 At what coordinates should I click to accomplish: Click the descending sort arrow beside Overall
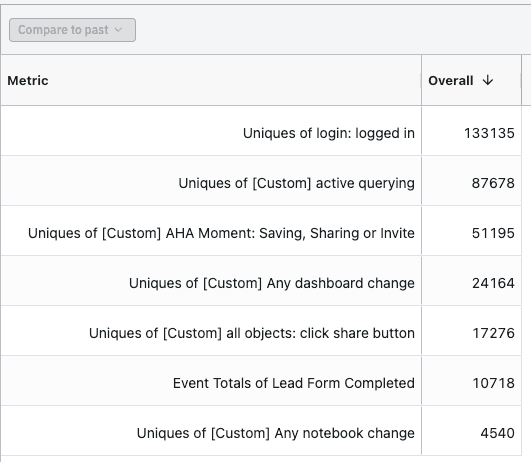click(488, 81)
